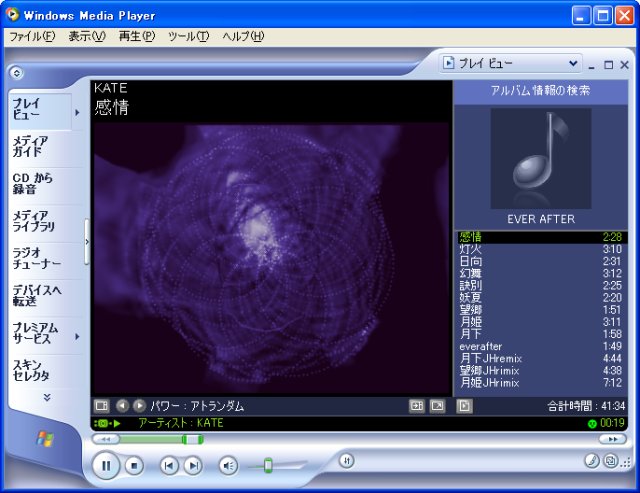640x493 pixels.
Task: Select the track 月姫JHrimix in the playlist
Action: tap(541, 383)
